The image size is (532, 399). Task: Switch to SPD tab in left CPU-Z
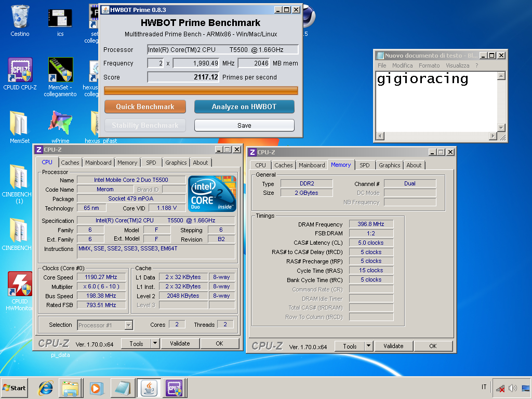point(151,163)
